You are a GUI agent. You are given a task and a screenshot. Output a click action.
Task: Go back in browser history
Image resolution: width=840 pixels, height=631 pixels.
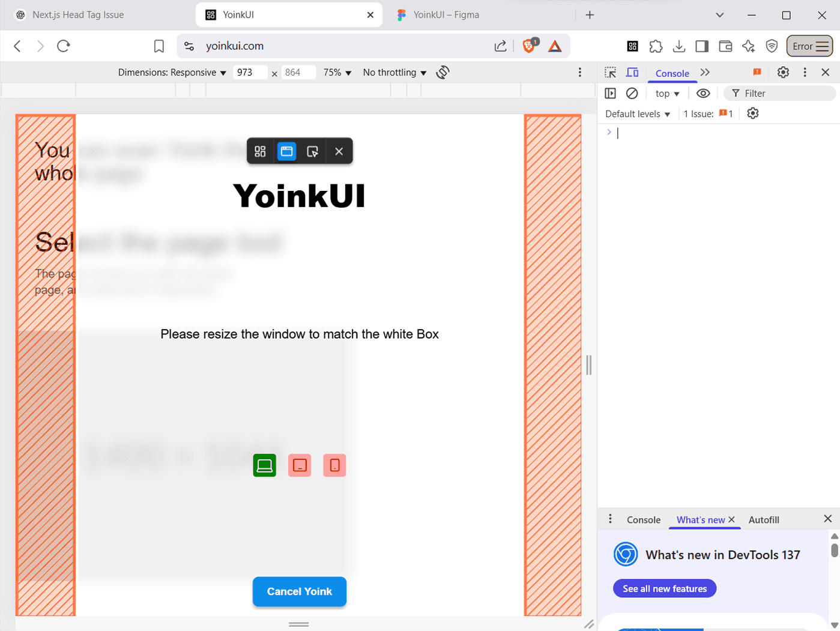click(17, 46)
